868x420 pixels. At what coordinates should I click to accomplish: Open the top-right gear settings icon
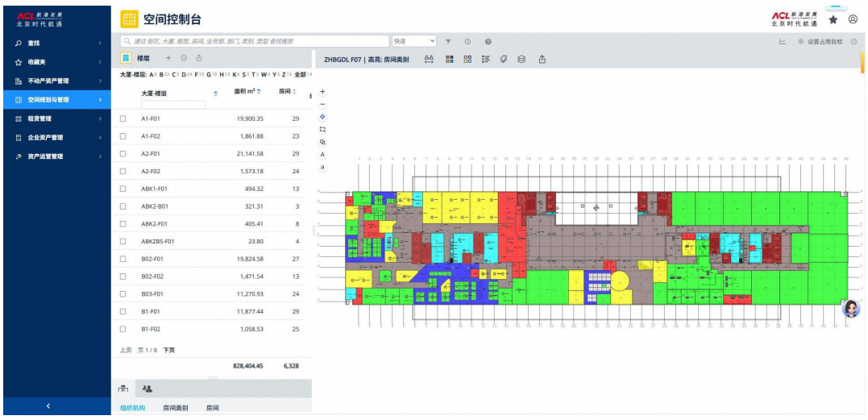853,41
